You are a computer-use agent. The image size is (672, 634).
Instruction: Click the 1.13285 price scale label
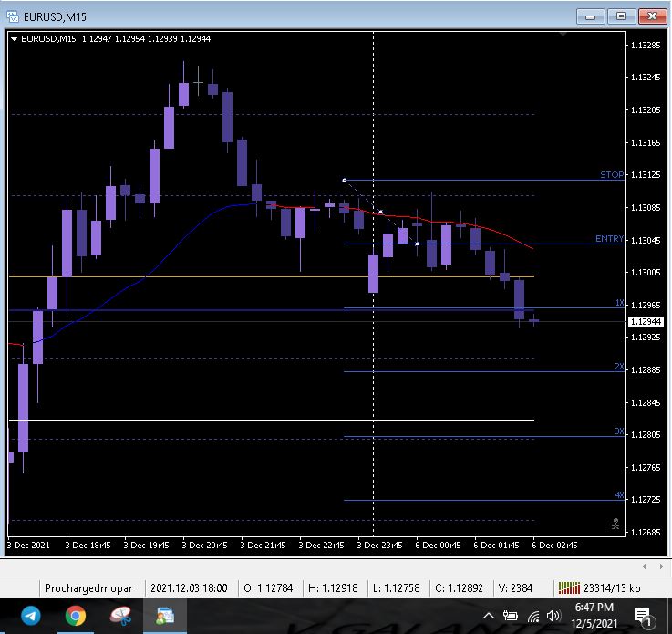click(646, 46)
